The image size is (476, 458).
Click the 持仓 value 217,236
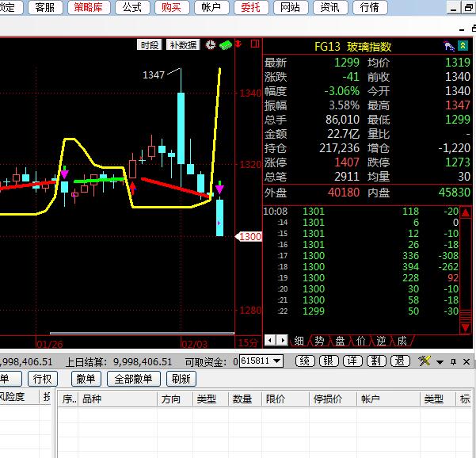pos(339,148)
